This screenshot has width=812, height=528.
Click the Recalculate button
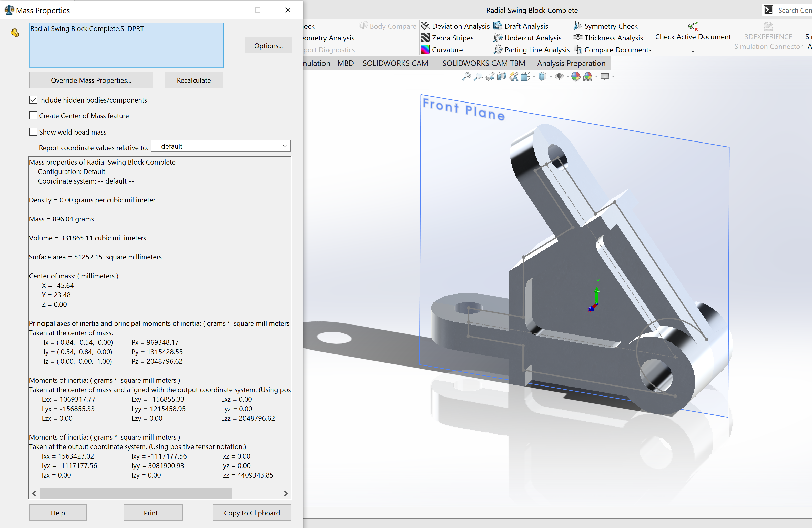tap(194, 80)
